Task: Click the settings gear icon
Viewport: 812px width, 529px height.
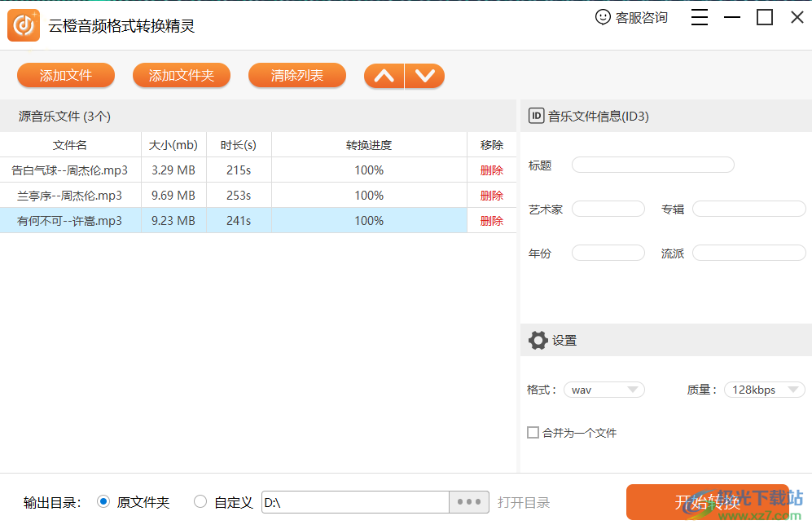Action: (x=538, y=341)
